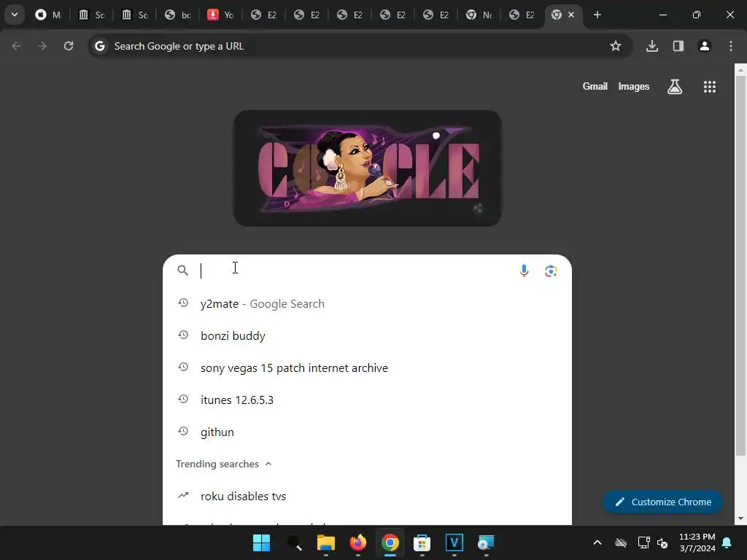The width and height of the screenshot is (747, 560).
Task: Open the clock and date panel
Action: point(697,542)
